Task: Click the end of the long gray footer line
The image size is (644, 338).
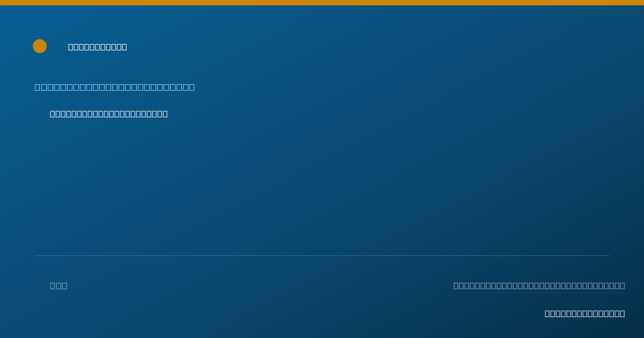Action: click(622, 285)
